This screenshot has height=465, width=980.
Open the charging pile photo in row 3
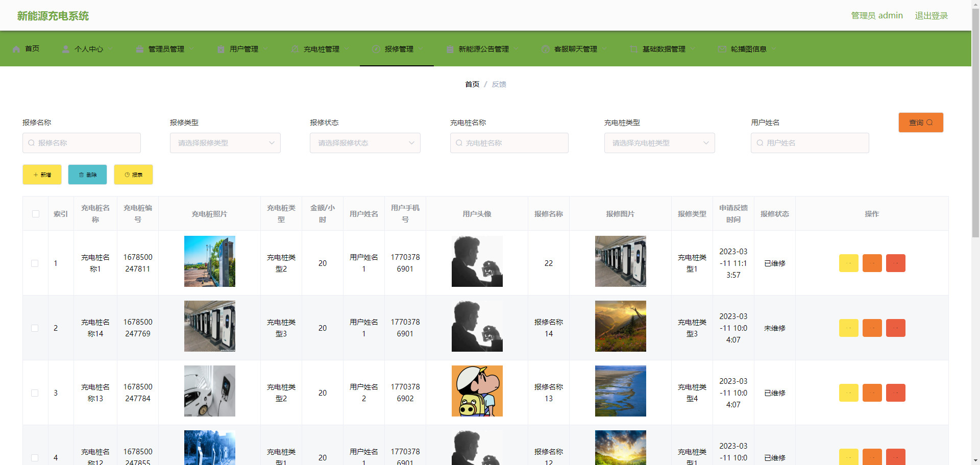pos(210,391)
